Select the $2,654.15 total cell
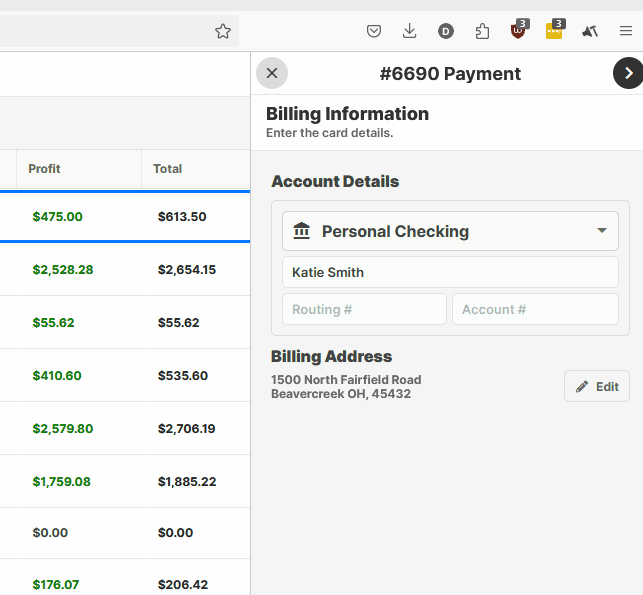Image resolution: width=643 pixels, height=595 pixels. tap(187, 269)
